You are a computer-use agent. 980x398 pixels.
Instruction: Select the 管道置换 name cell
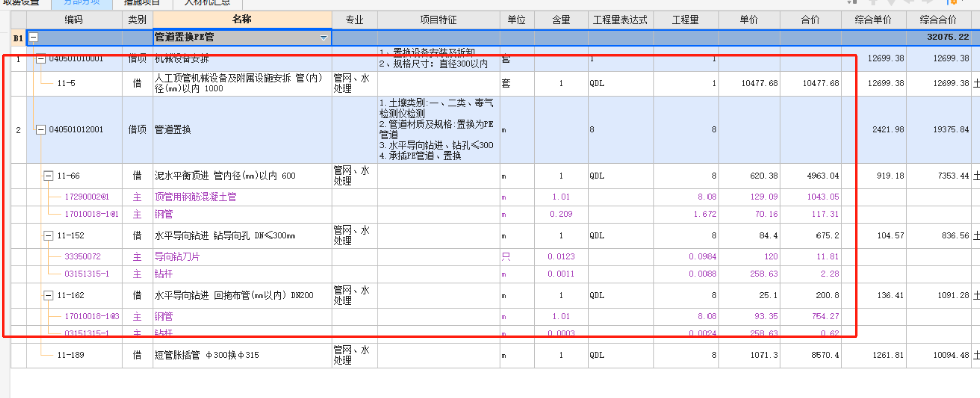click(x=242, y=130)
